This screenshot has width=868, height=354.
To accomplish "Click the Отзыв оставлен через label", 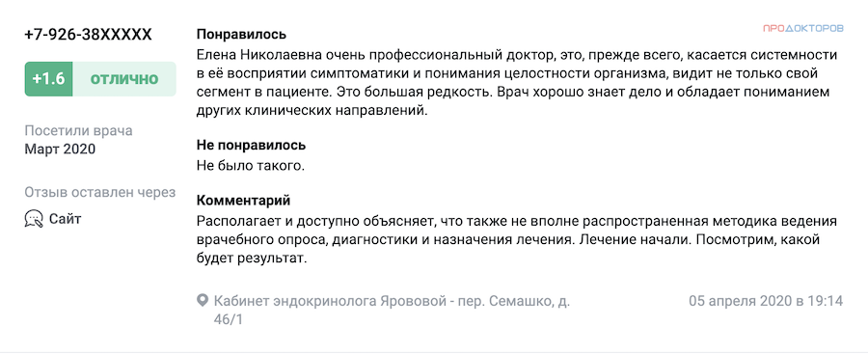I will pyautogui.click(x=100, y=192).
